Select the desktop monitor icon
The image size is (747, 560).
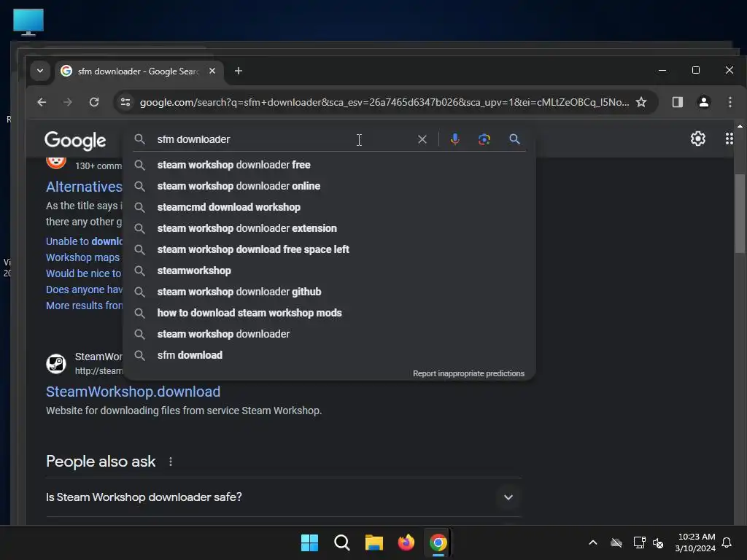click(x=28, y=22)
